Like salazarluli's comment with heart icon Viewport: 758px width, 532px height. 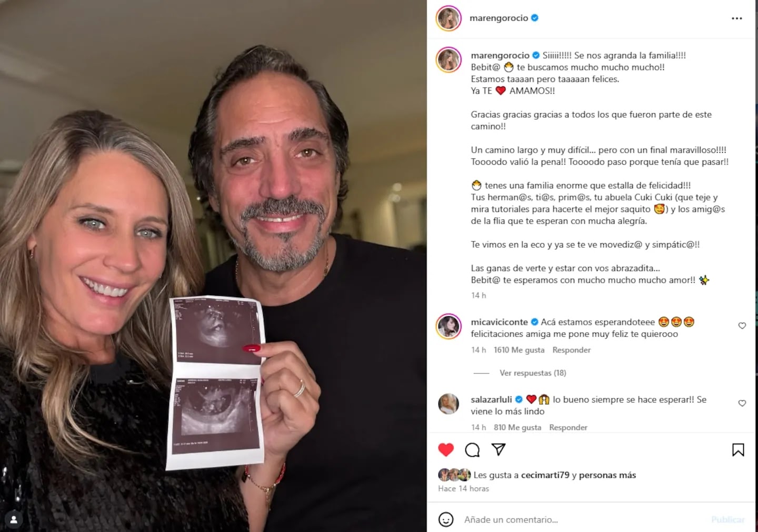742,403
